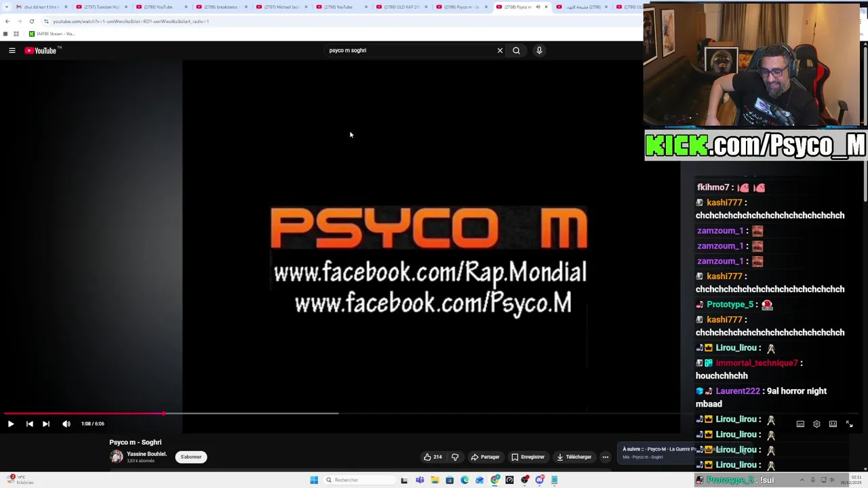Open Microsoft Edge from the taskbar
Image resolution: width=868 pixels, height=488 pixels.
click(465, 480)
